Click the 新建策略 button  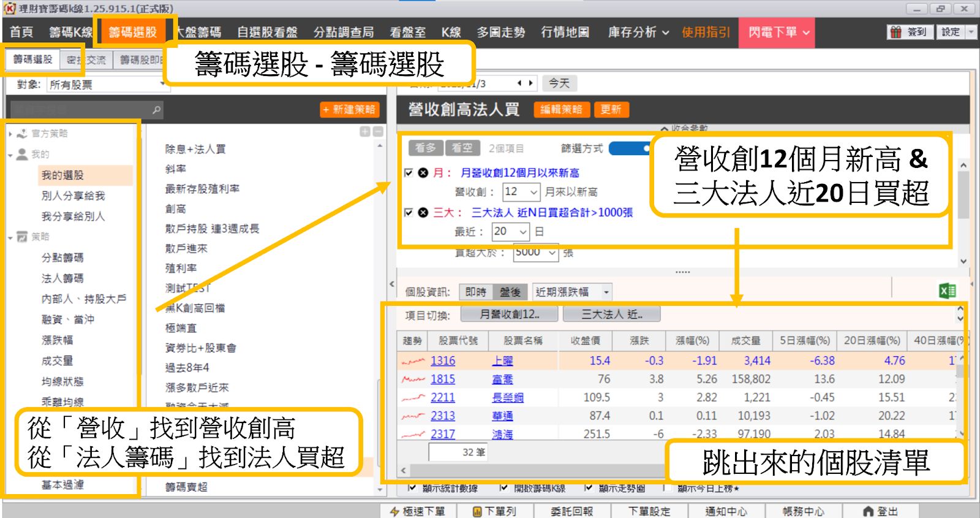[350, 110]
